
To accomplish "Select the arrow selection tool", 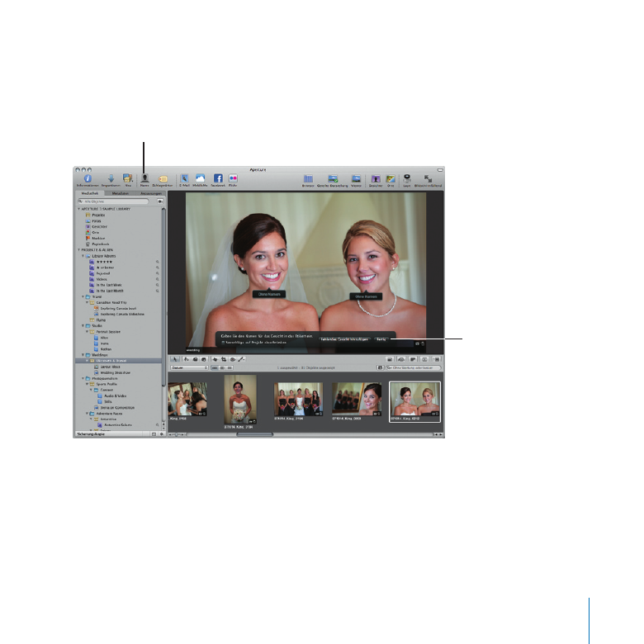I will click(x=175, y=359).
